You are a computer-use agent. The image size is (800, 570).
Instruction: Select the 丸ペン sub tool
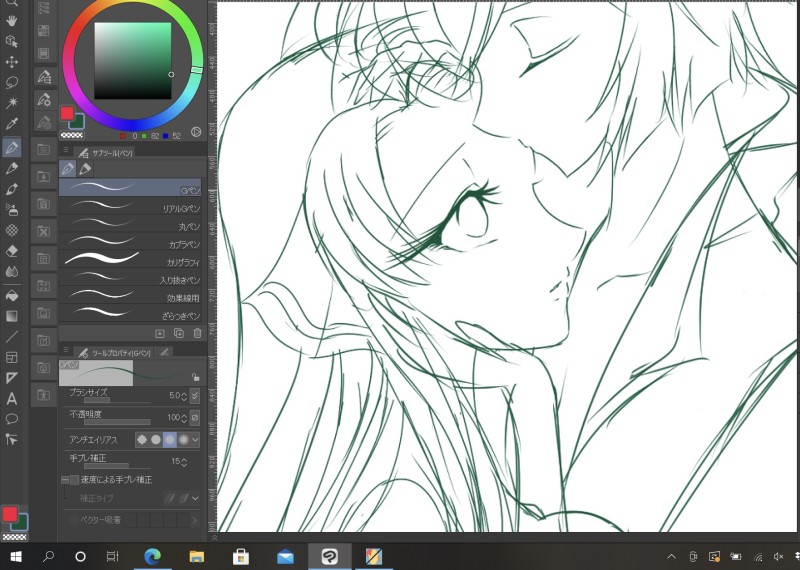click(130, 224)
